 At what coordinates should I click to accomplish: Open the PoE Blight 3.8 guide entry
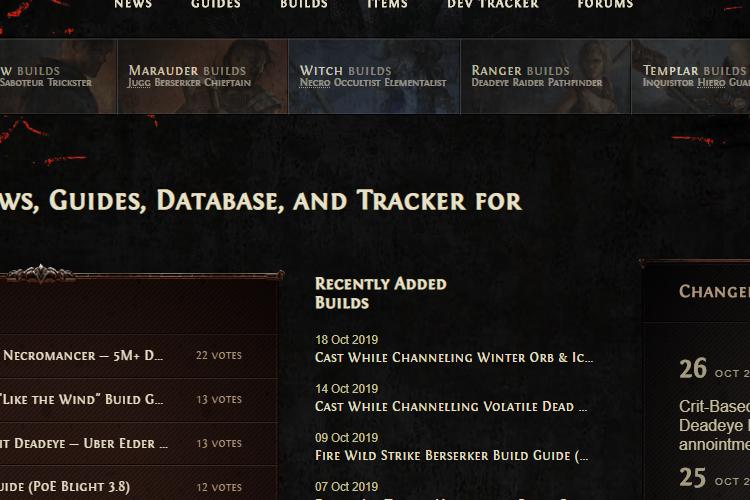click(65, 487)
